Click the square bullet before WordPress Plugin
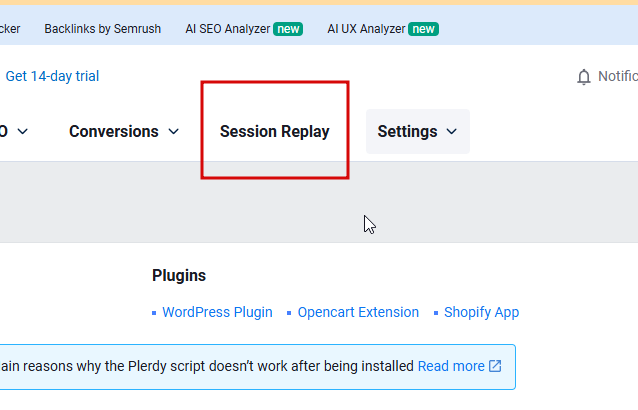 [x=154, y=313]
